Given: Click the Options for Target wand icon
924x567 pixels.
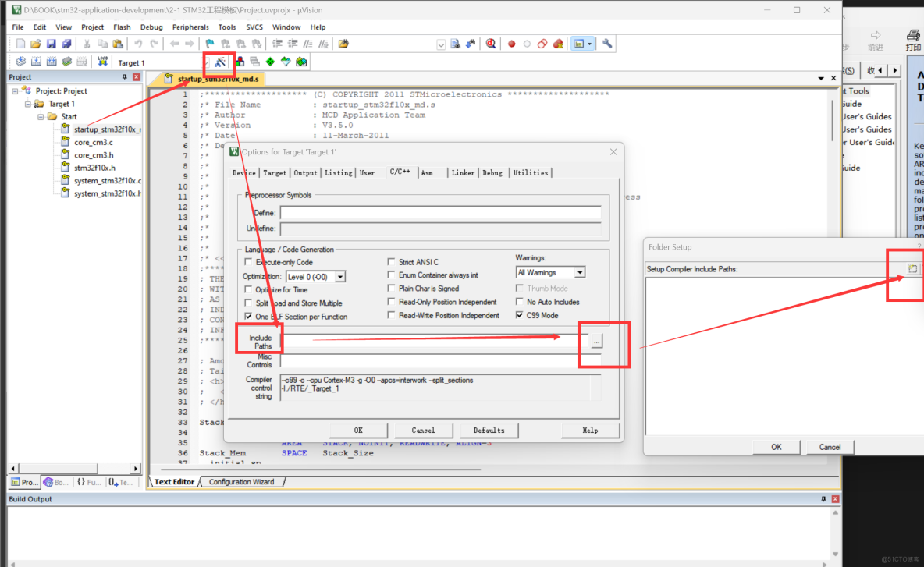Looking at the screenshot, I should click(x=220, y=62).
